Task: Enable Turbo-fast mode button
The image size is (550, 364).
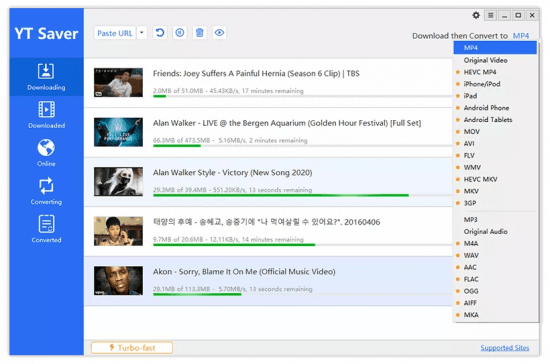Action: pos(132,348)
